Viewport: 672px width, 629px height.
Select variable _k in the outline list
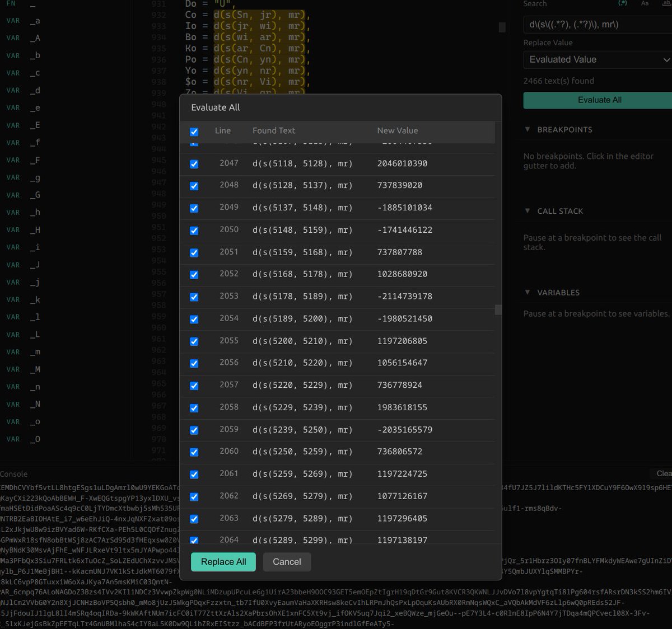pos(35,299)
